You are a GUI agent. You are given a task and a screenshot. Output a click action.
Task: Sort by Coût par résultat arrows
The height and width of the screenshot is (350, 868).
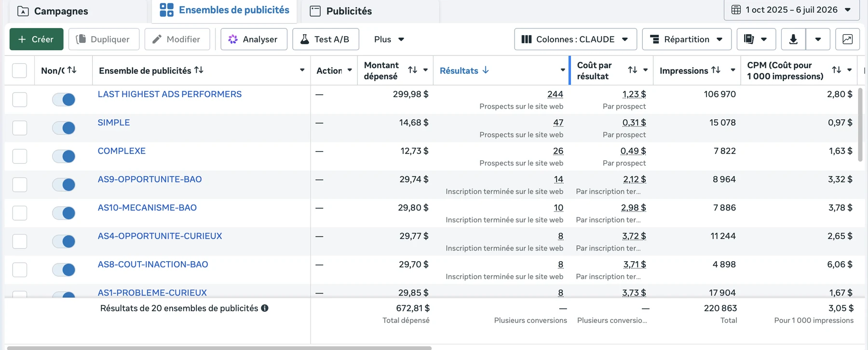coord(633,70)
